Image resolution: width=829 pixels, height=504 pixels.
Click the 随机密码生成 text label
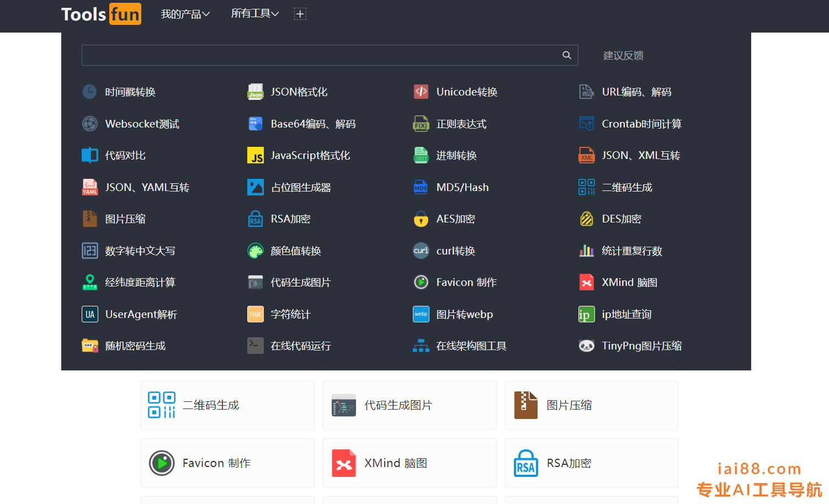coord(135,346)
